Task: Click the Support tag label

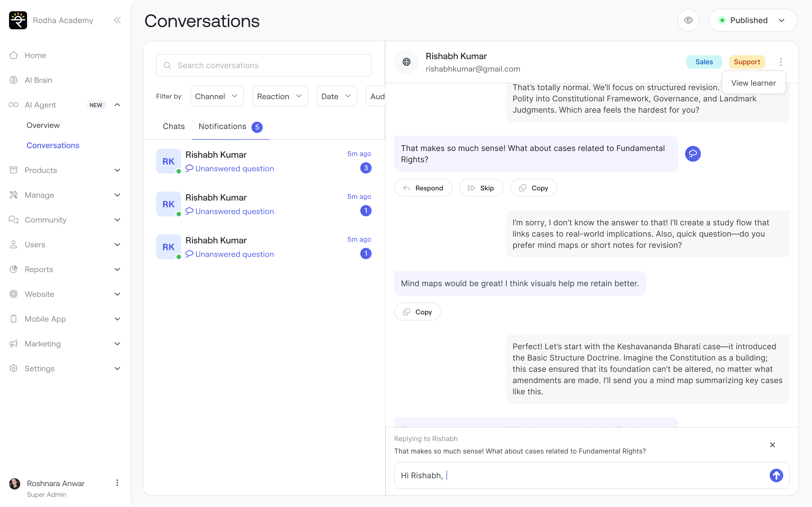Action: (x=747, y=62)
